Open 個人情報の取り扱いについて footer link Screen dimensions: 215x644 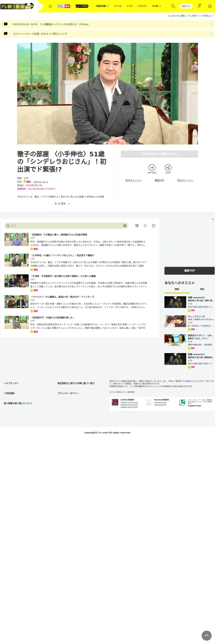tap(18, 403)
